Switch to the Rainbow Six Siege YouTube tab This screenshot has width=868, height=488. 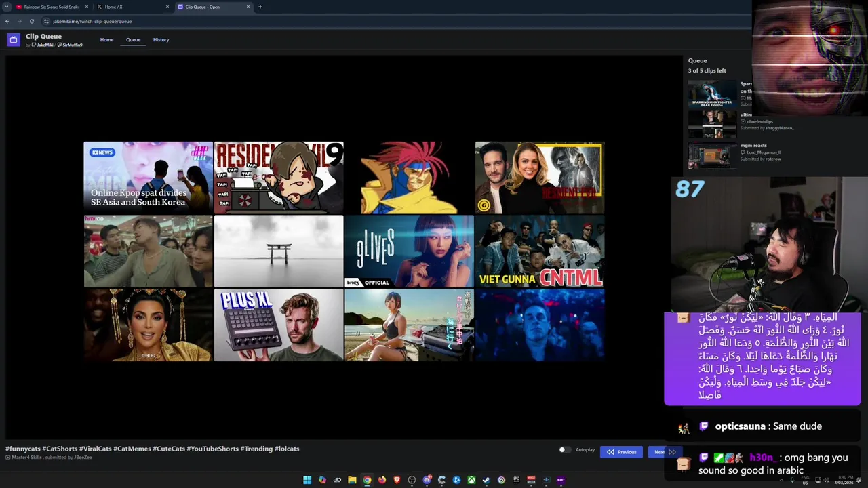52,7
